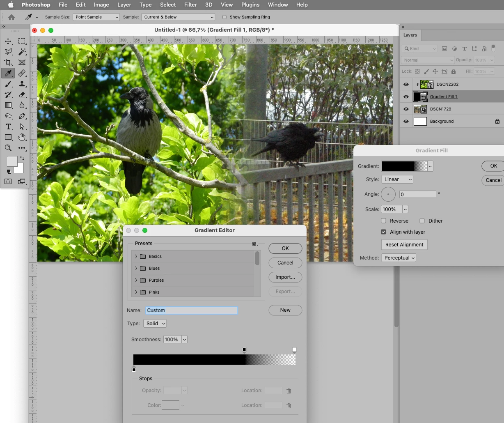The height and width of the screenshot is (423, 504).
Task: Select the History Brush tool
Action: pyautogui.click(x=8, y=94)
